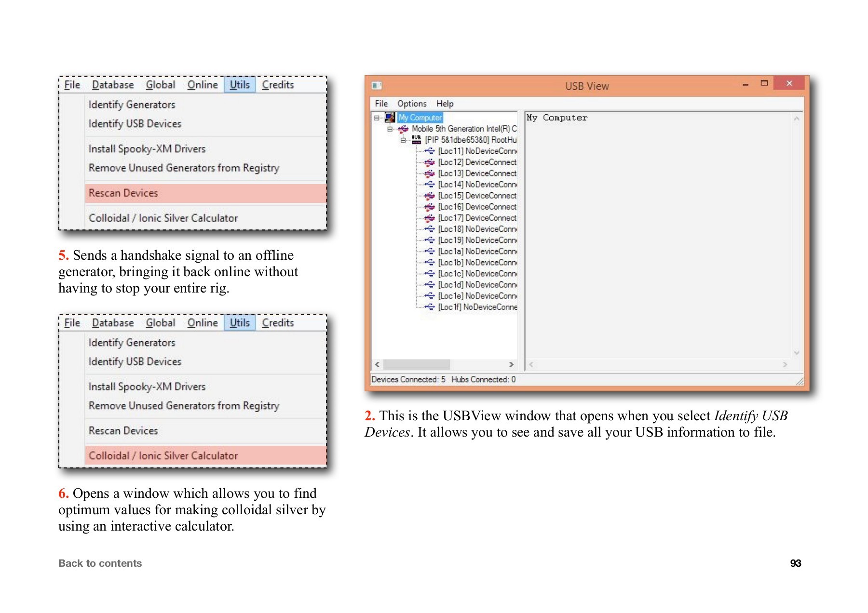The height and width of the screenshot is (613, 868).
Task: Collapse the Mobile 5th Generation Intel node
Action: click(x=390, y=129)
